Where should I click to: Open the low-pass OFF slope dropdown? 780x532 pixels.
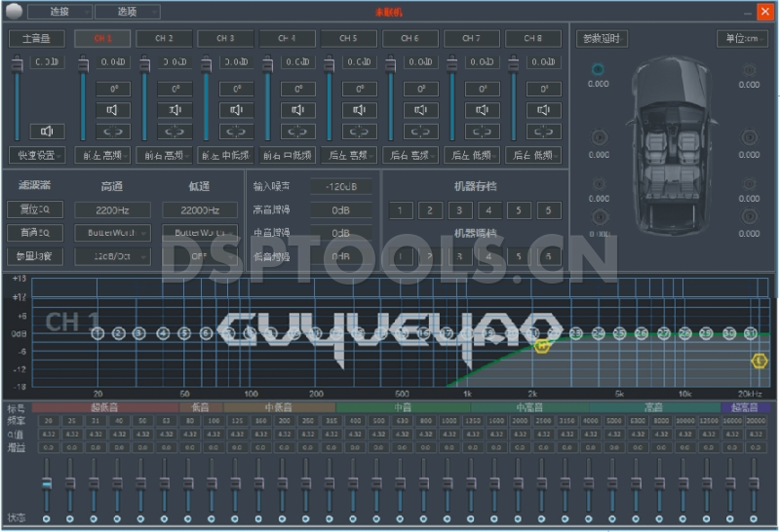click(200, 256)
